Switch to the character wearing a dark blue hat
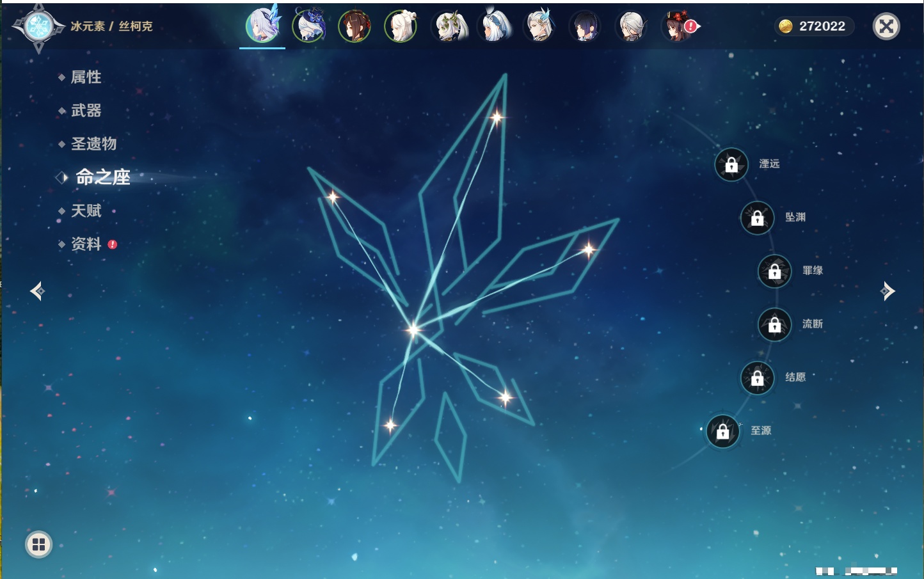The image size is (924, 579). click(x=308, y=26)
